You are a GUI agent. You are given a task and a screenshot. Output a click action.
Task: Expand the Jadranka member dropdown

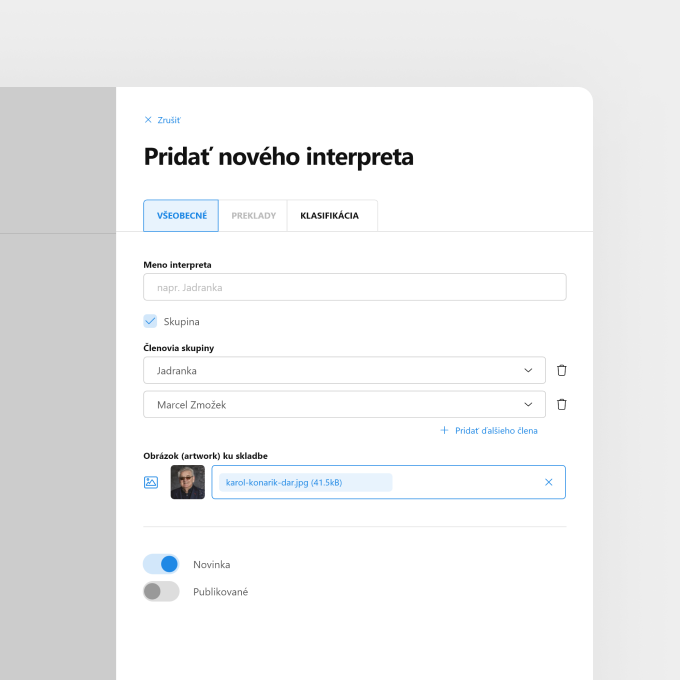click(x=344, y=370)
